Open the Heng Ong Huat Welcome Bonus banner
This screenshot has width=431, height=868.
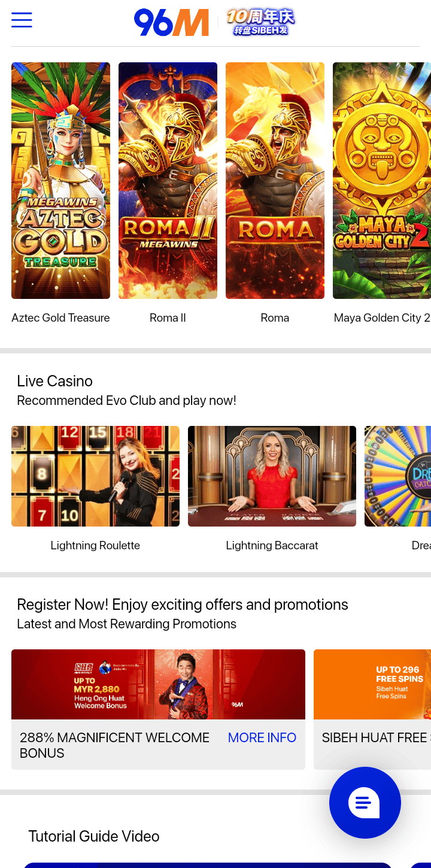[158, 685]
